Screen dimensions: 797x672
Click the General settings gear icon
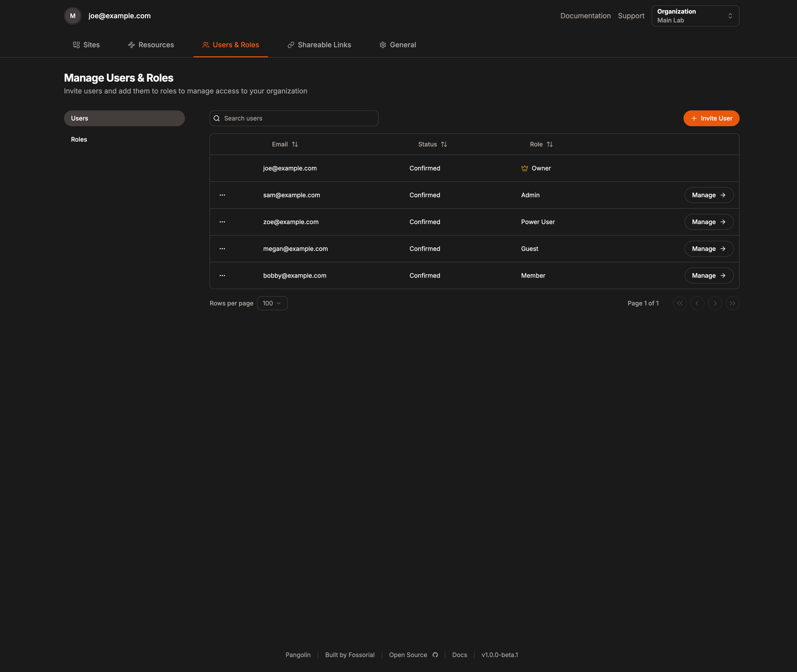(x=383, y=45)
